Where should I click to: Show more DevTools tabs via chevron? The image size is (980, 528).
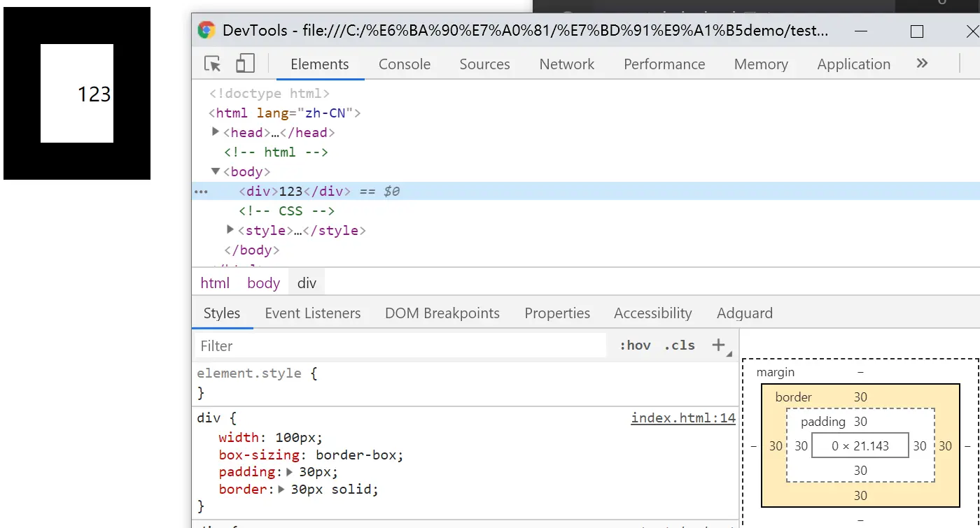[922, 64]
